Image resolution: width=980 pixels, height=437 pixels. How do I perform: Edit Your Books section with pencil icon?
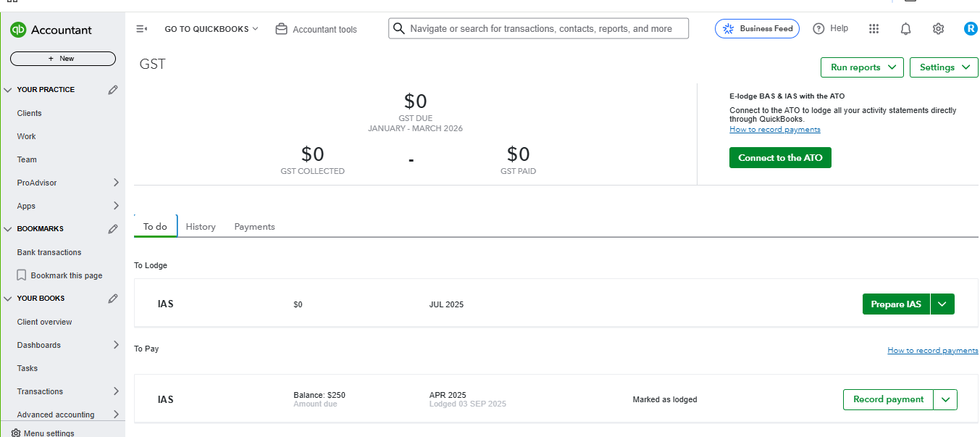[113, 299]
